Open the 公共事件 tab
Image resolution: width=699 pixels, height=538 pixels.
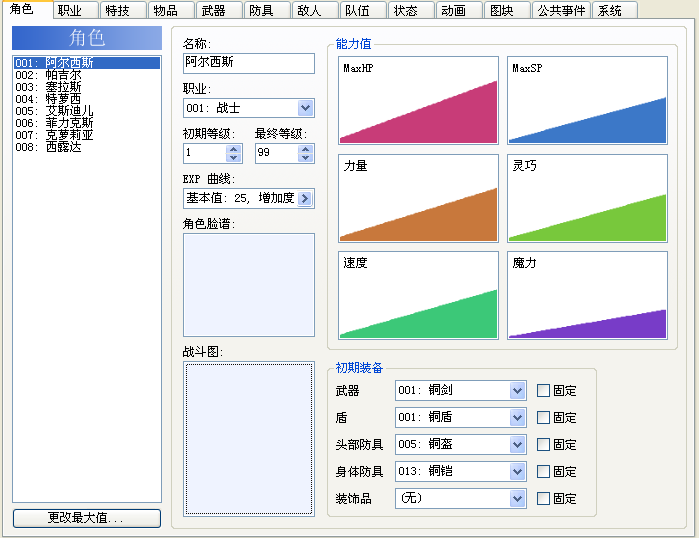(562, 10)
